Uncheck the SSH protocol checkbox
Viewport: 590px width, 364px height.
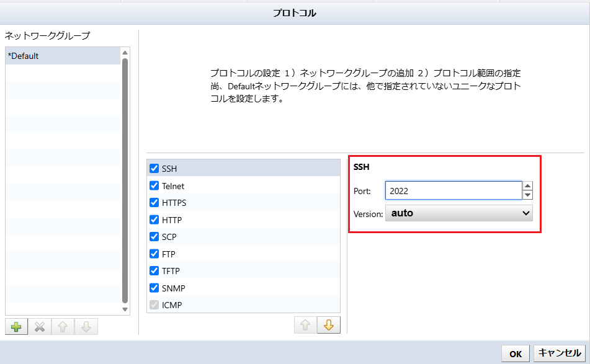[x=154, y=168]
